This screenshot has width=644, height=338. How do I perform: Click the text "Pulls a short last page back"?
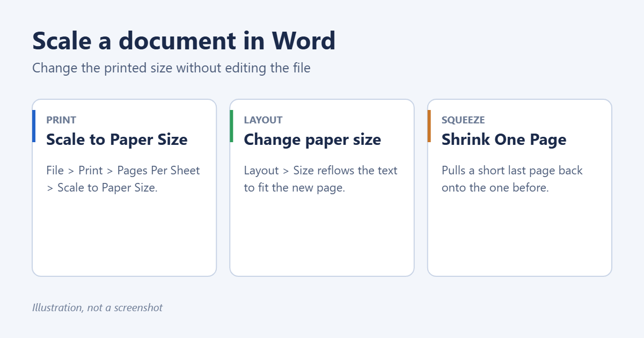tap(512, 171)
